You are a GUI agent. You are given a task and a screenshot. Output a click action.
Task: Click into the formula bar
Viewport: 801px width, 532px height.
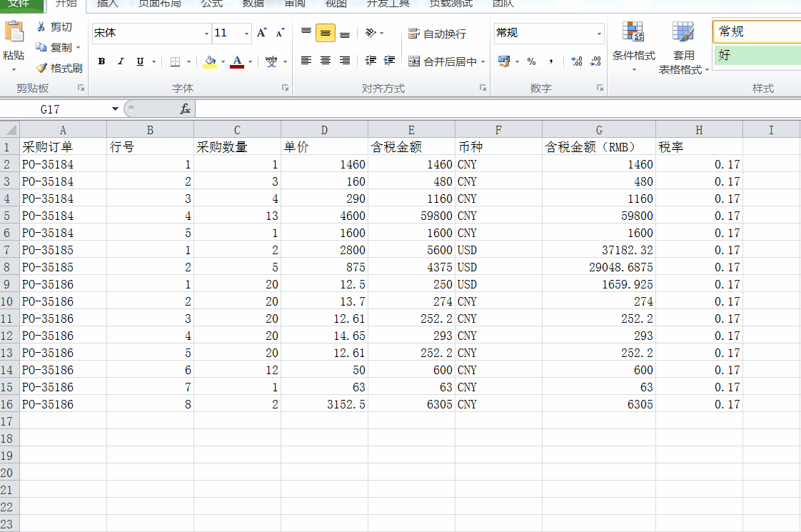[x=498, y=109]
